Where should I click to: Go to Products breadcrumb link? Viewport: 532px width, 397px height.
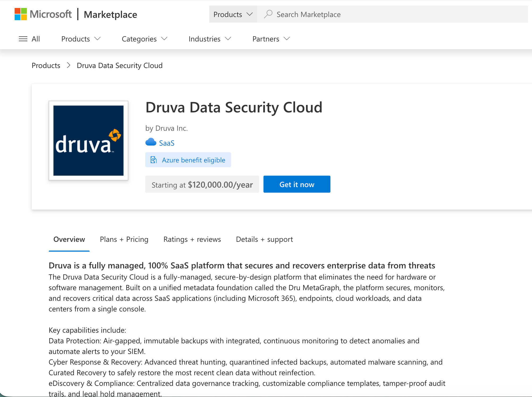click(46, 65)
